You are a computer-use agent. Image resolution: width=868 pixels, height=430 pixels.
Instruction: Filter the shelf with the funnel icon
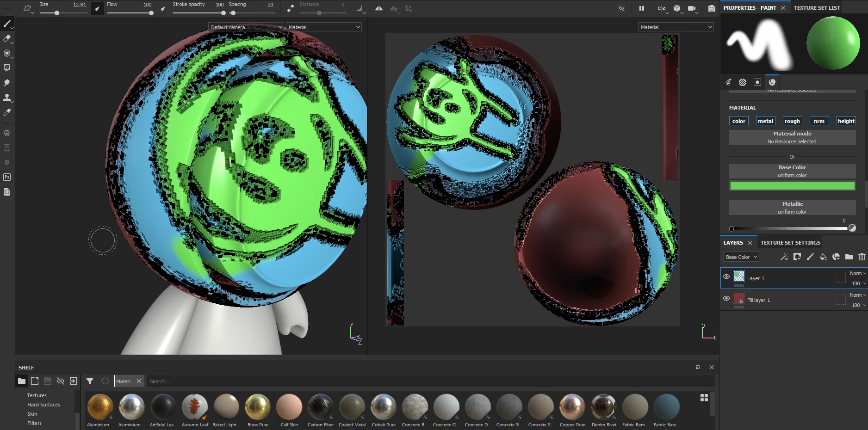coord(90,381)
